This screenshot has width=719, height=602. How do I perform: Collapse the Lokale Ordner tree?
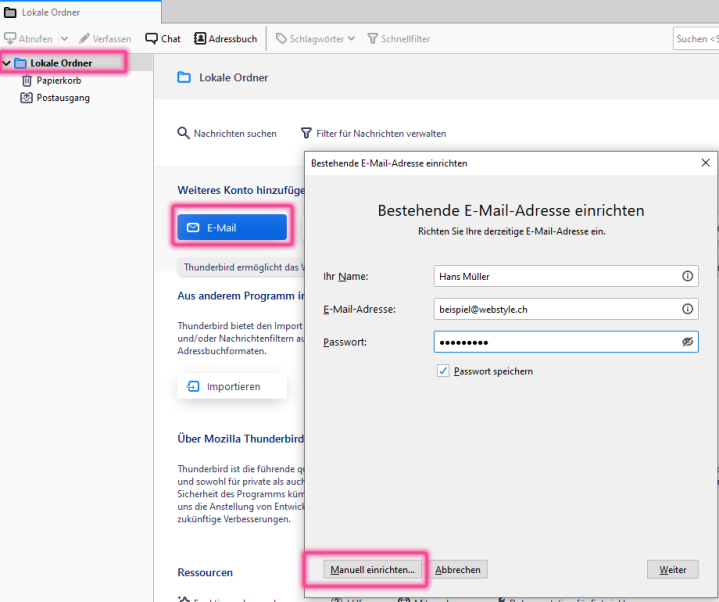click(8, 63)
